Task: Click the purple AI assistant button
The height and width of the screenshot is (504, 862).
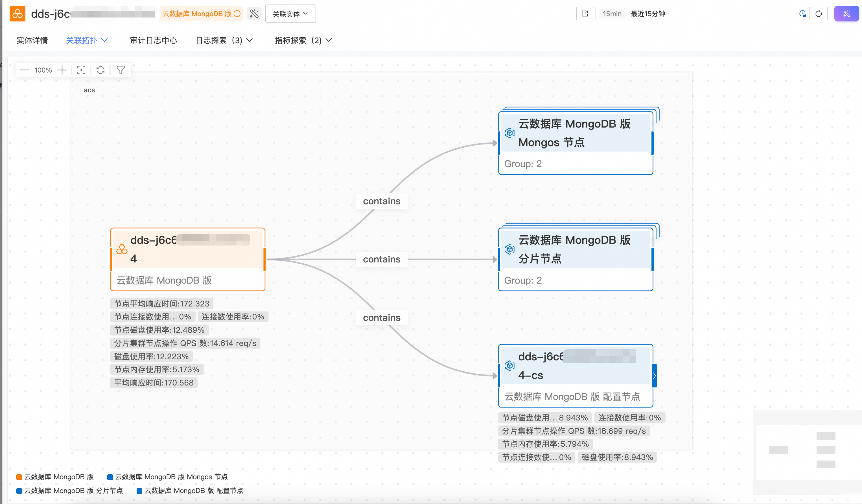Action: pyautogui.click(x=846, y=14)
